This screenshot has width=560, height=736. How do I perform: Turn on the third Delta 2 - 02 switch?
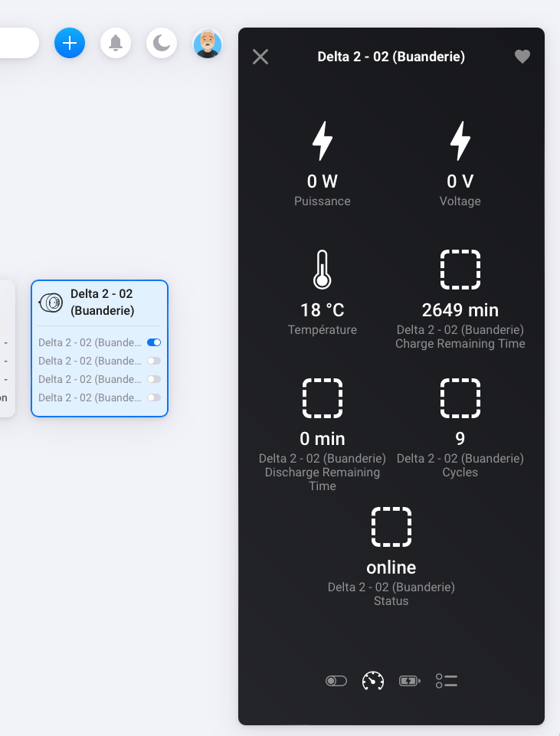tap(154, 379)
